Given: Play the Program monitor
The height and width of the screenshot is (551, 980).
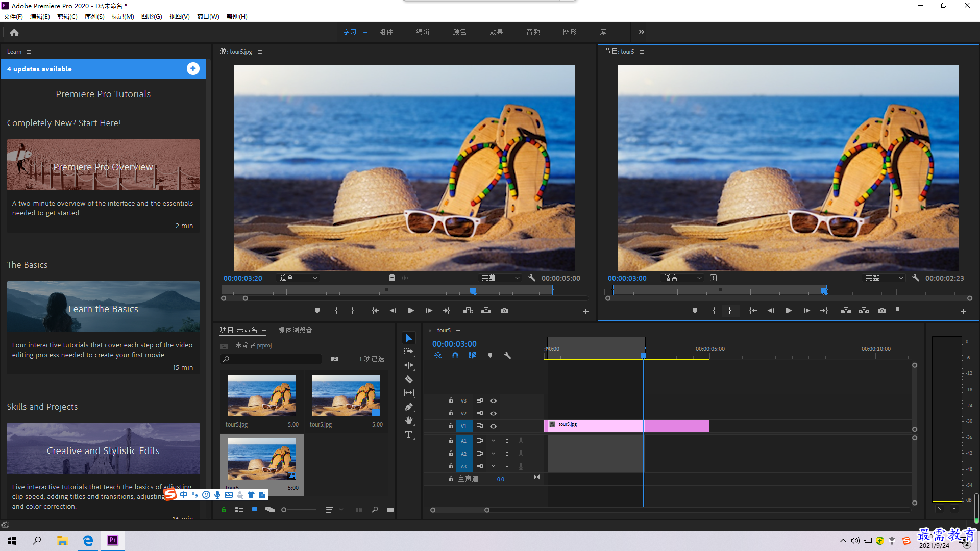Looking at the screenshot, I should [788, 311].
